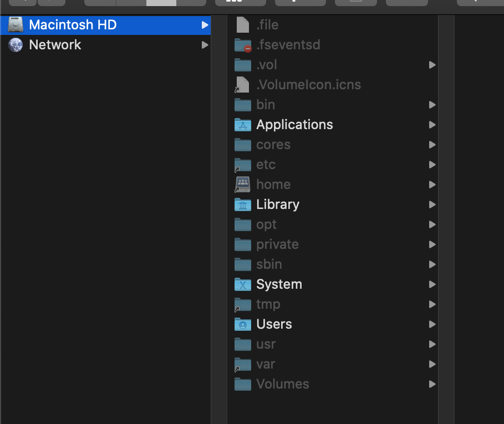Click the .VolumeIcon.icns file icon
Image resolution: width=504 pixels, height=424 pixels.
pos(243,85)
